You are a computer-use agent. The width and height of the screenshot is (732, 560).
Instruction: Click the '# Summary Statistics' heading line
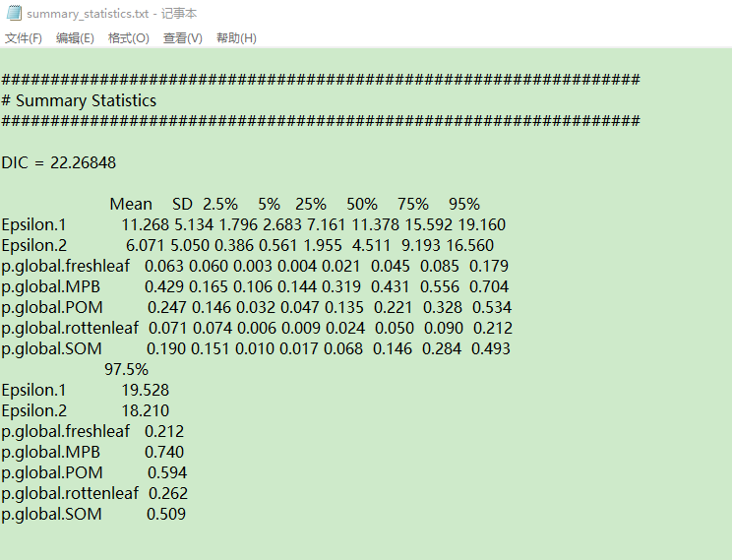(x=79, y=100)
